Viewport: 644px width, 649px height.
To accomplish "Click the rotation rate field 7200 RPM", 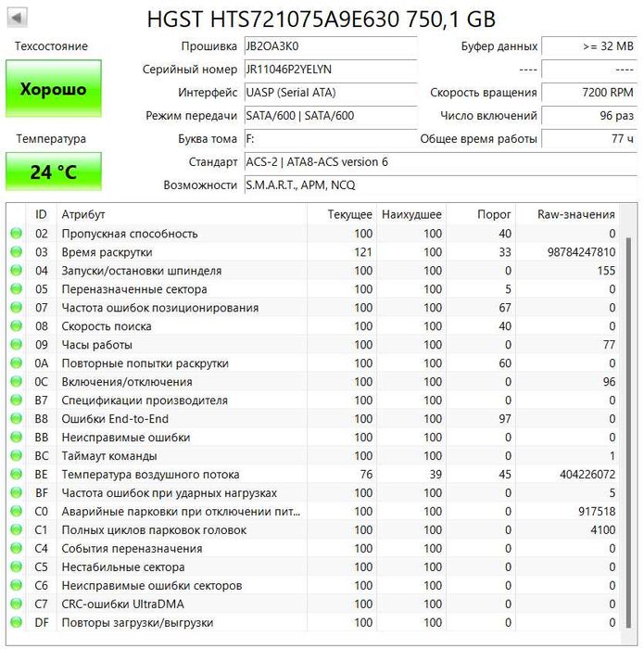I will point(589,93).
